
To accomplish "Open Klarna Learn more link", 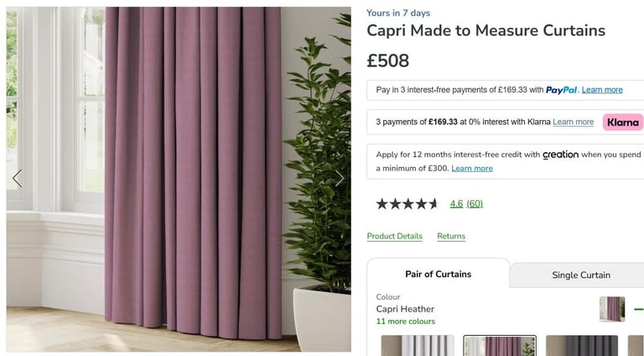I will point(573,122).
